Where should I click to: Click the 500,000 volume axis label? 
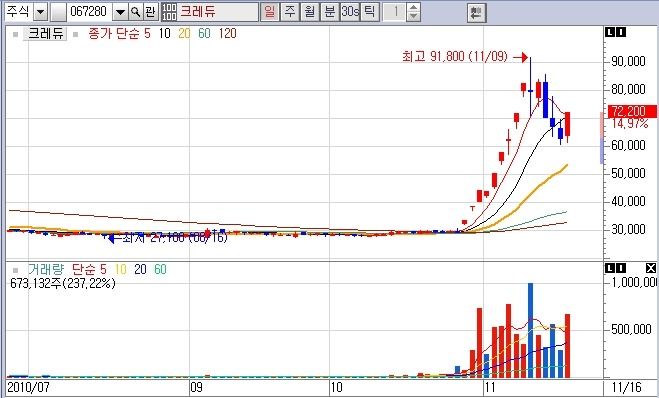coord(631,329)
